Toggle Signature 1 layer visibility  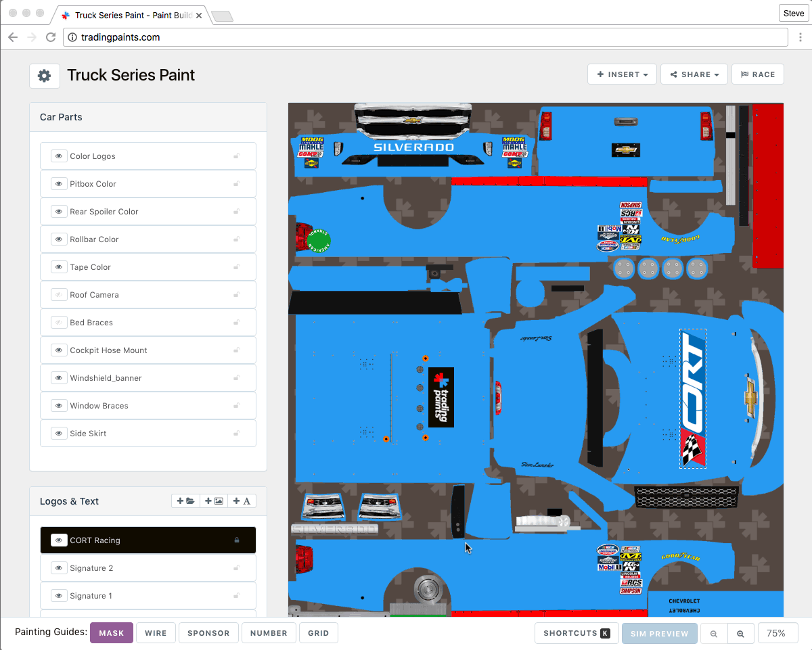point(59,596)
